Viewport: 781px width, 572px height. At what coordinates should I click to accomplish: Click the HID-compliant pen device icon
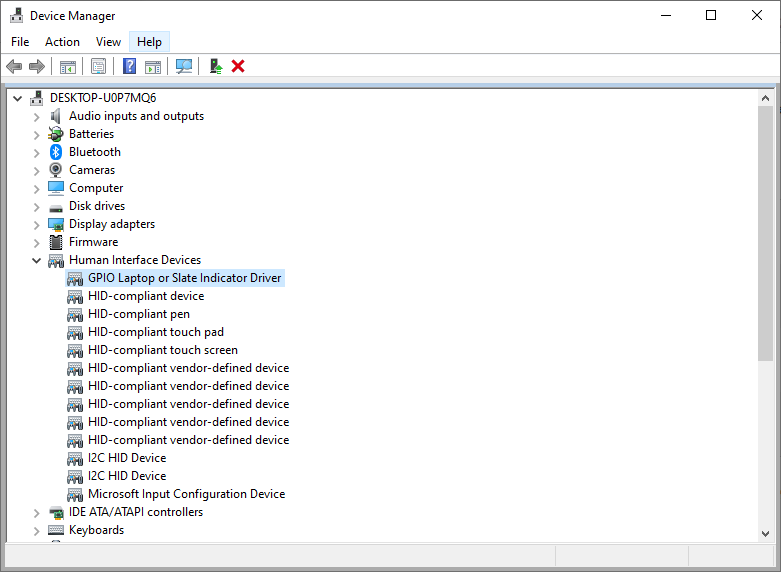point(75,314)
